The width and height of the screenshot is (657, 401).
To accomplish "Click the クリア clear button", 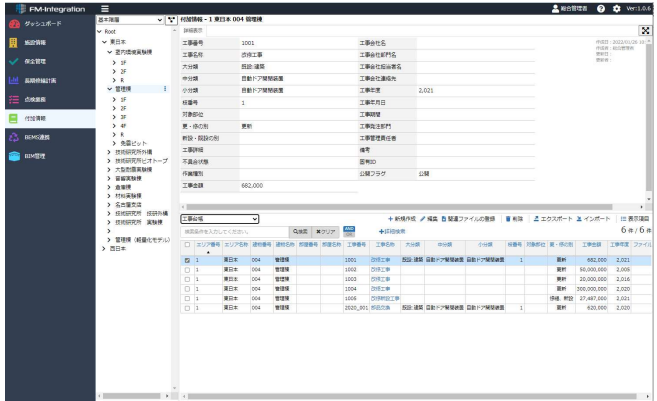I will click(326, 232).
